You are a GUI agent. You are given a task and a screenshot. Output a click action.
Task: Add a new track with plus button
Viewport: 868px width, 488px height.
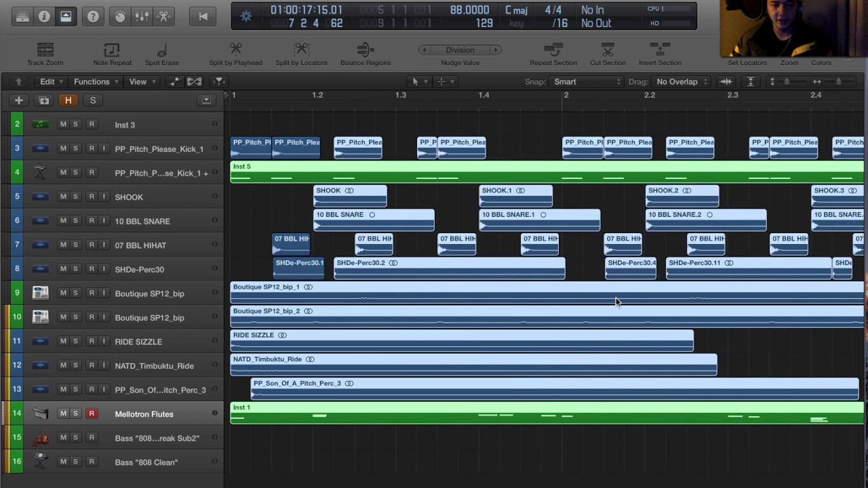tap(18, 100)
